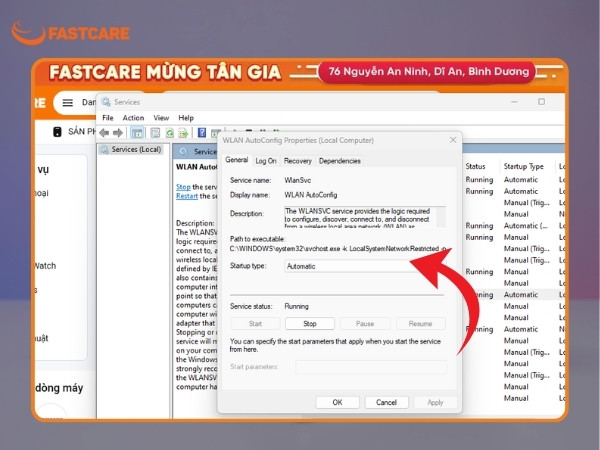Image resolution: width=600 pixels, height=450 pixels.
Task: Click the Services gear icon in title bar
Action: pyautogui.click(x=106, y=102)
